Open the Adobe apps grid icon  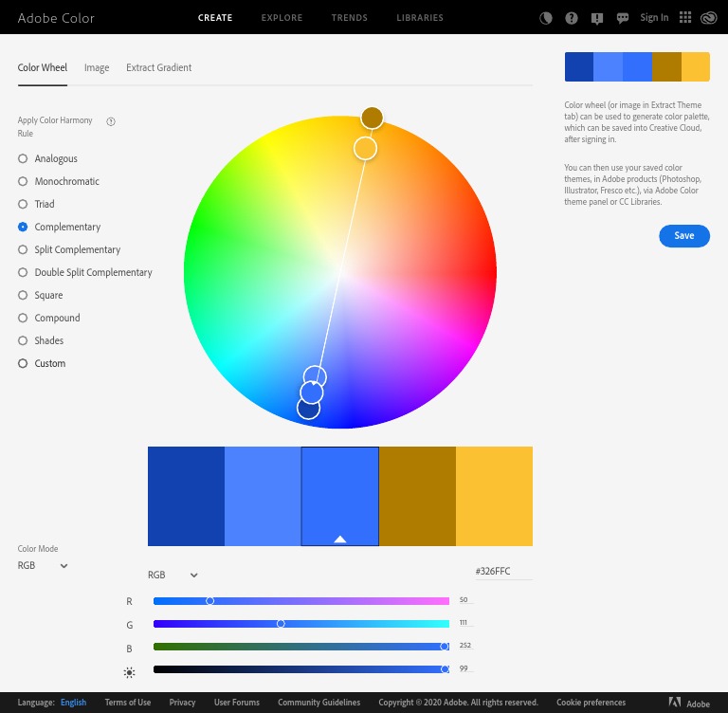click(685, 17)
